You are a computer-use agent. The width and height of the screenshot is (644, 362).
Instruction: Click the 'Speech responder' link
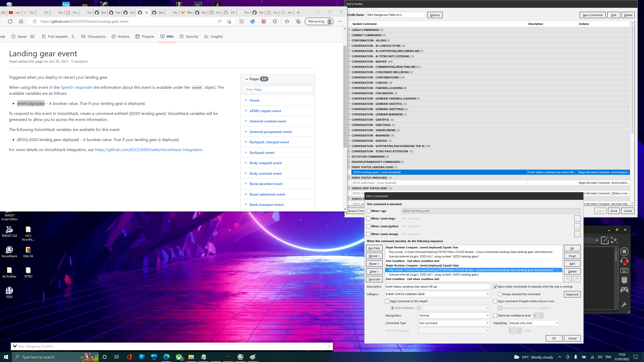76,87
